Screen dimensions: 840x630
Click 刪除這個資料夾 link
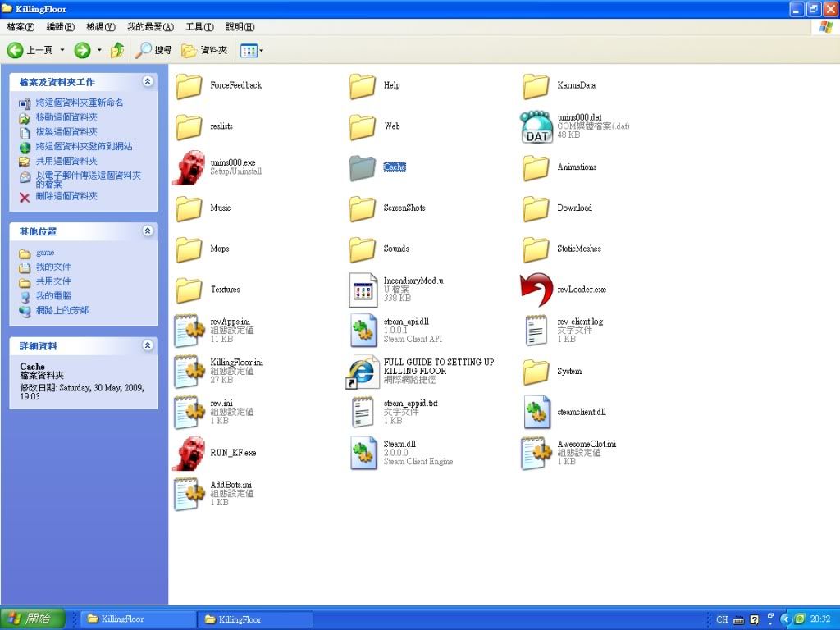point(66,196)
